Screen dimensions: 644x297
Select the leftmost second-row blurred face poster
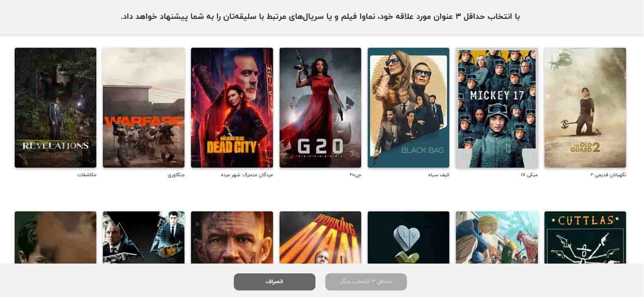tap(56, 237)
